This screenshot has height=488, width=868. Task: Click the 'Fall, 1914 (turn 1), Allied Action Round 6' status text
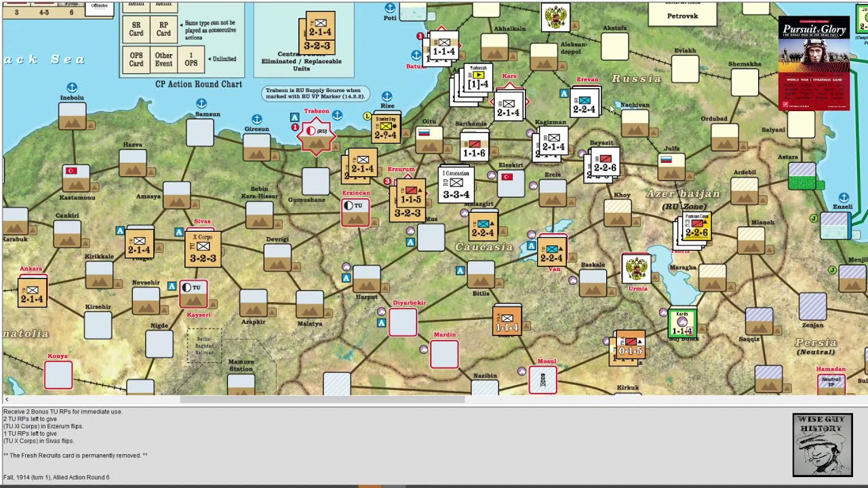(56, 477)
